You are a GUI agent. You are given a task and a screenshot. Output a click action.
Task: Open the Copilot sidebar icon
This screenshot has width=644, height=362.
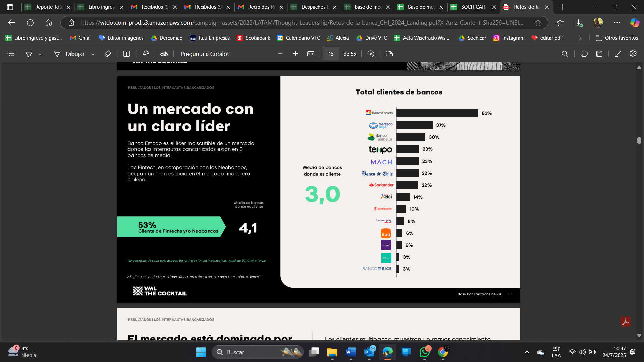click(x=635, y=23)
